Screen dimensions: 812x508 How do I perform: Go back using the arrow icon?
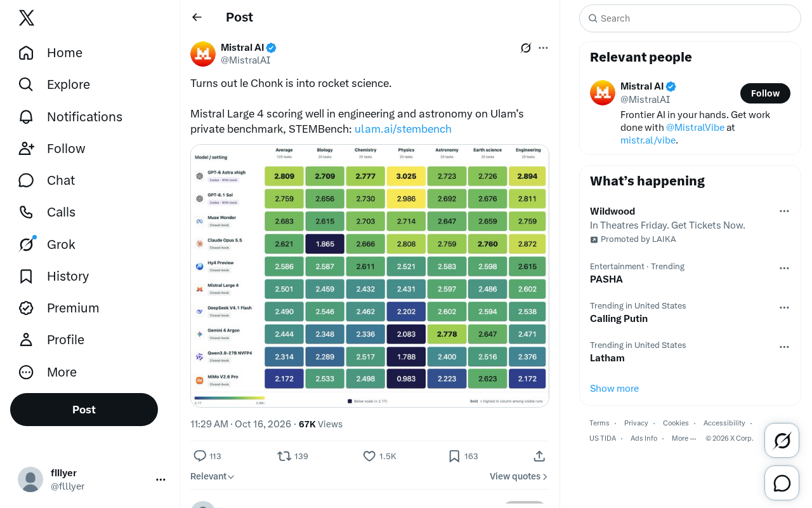point(197,17)
